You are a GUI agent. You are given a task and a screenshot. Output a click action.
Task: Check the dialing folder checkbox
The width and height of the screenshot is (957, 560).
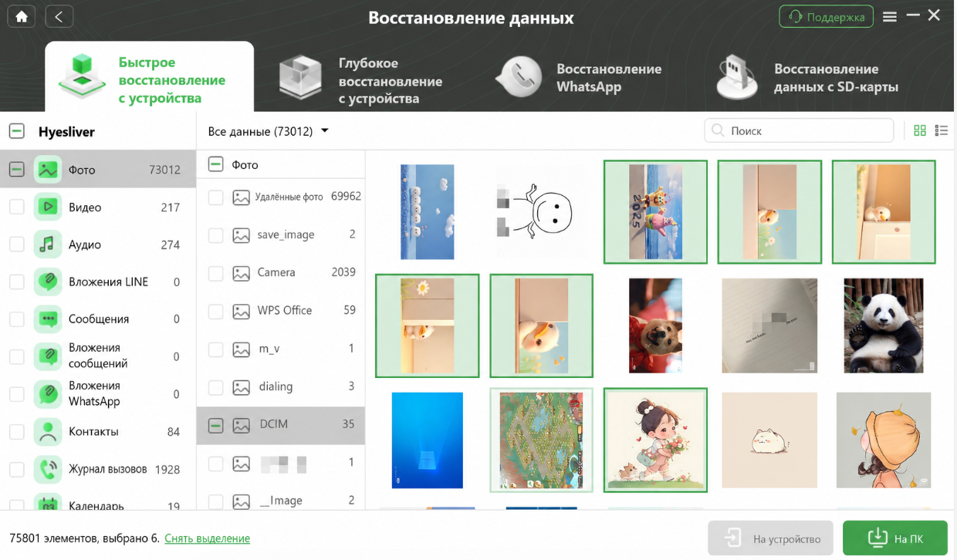216,386
